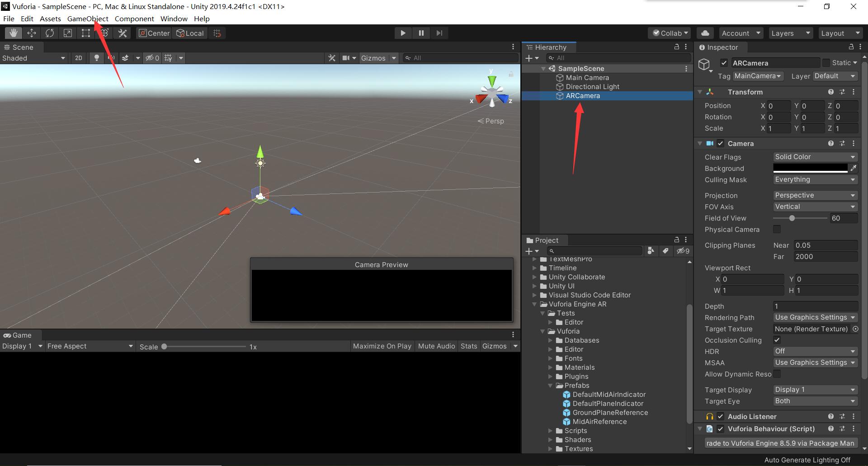Open the Cloud services icon
The width and height of the screenshot is (868, 466).
tap(705, 33)
